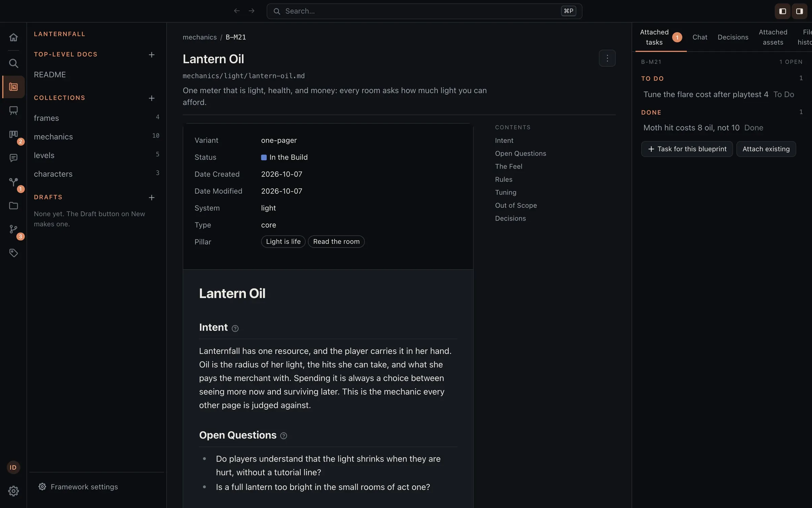This screenshot has width=812, height=508.
Task: Open kanban board icon with badge 2
Action: click(x=13, y=134)
